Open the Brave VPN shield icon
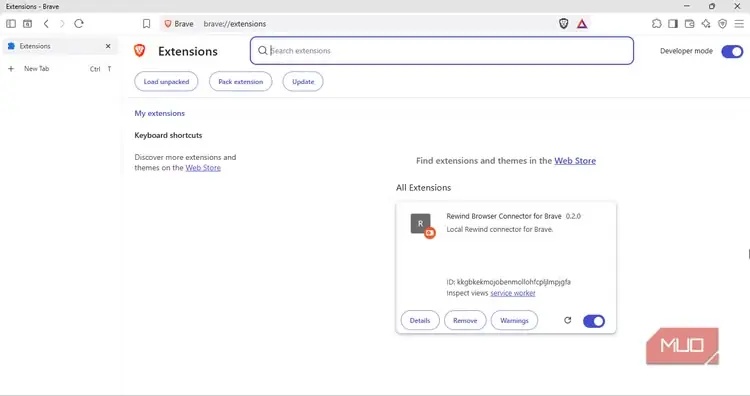 pyautogui.click(x=722, y=23)
